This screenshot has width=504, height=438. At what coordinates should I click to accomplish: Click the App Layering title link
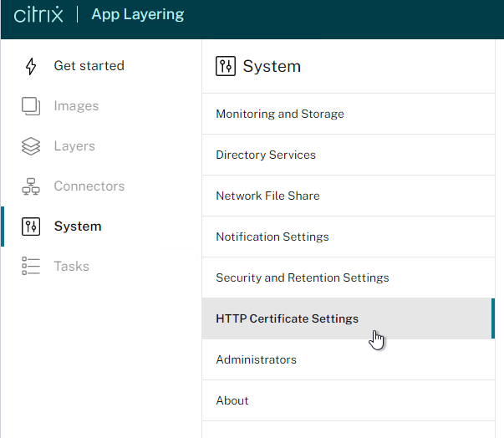coord(138,14)
